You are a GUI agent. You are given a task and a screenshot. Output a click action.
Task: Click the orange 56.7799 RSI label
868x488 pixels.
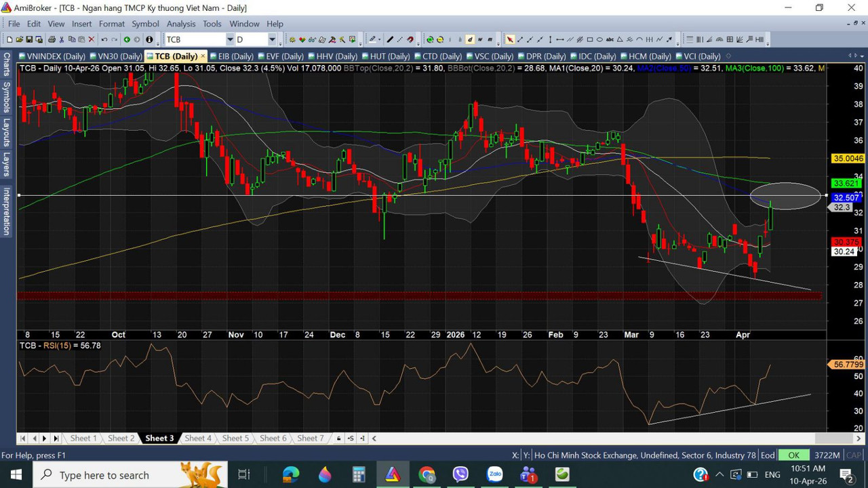(x=848, y=365)
